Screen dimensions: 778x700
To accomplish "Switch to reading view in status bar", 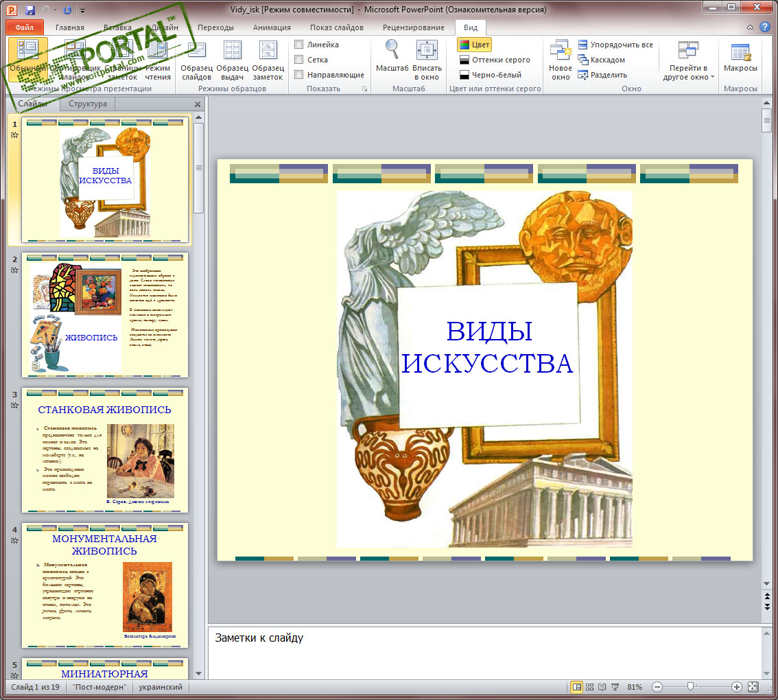I will pos(602,687).
